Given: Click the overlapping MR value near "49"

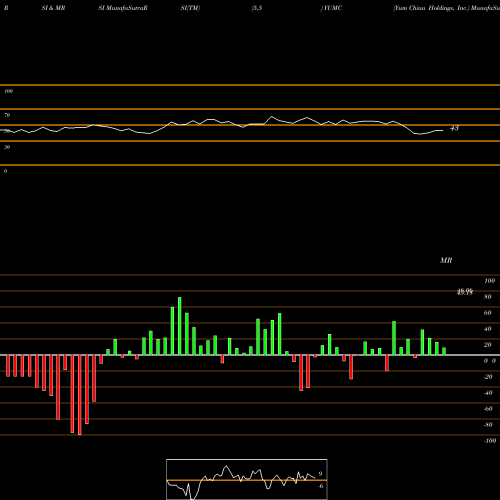Looking at the screenshot, I should (465, 292).
